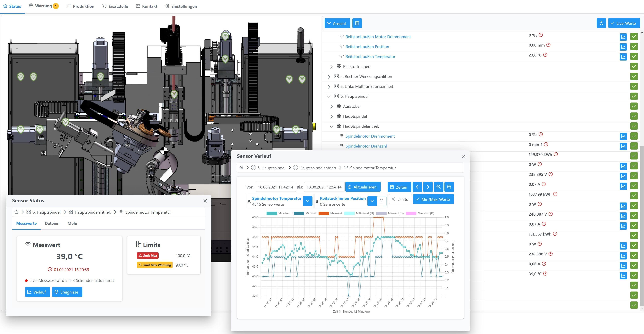Click zoom-out magnifier in Sensor Verlauf

pyautogui.click(x=439, y=187)
